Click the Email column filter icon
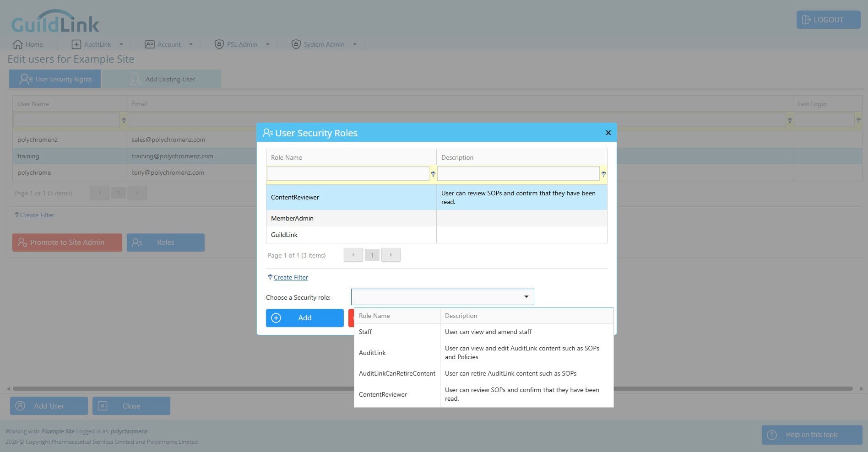The image size is (868, 452). coord(790,120)
